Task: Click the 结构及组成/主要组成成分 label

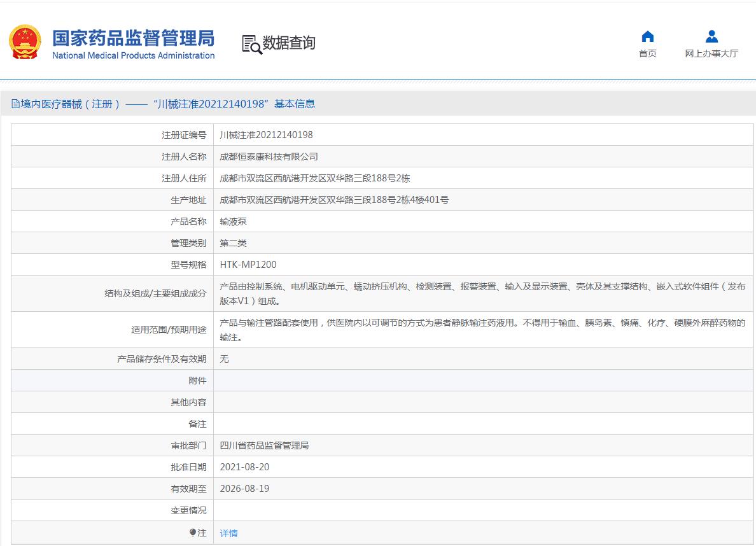Action: [x=155, y=294]
